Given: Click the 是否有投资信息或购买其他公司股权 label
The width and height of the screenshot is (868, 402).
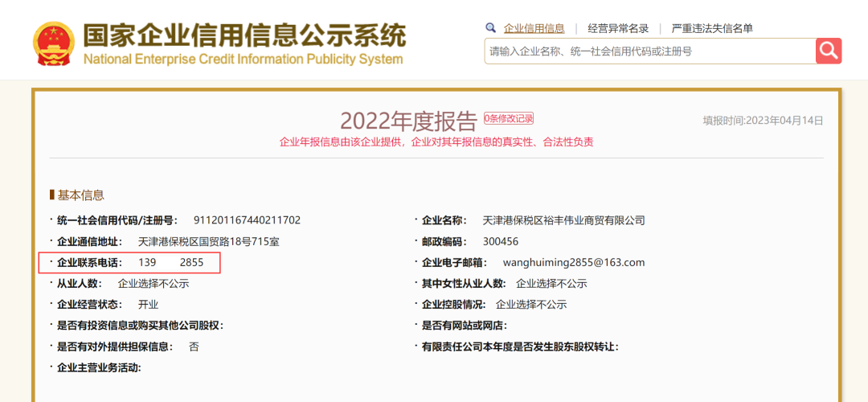Looking at the screenshot, I should pyautogui.click(x=140, y=326).
